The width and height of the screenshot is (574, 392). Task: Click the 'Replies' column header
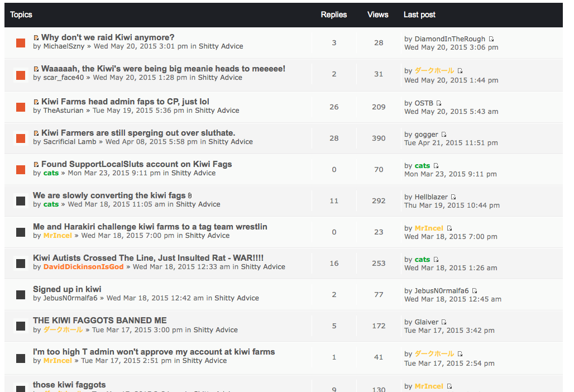(334, 15)
